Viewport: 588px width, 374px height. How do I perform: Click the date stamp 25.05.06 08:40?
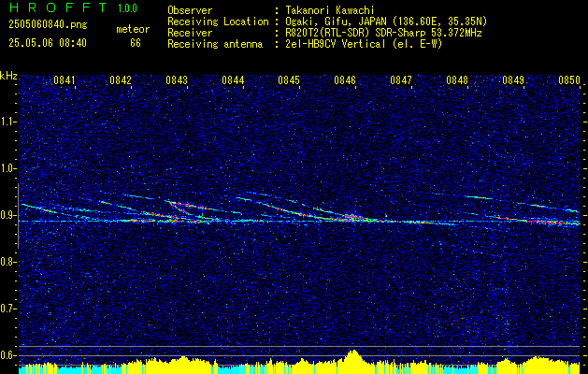point(48,43)
